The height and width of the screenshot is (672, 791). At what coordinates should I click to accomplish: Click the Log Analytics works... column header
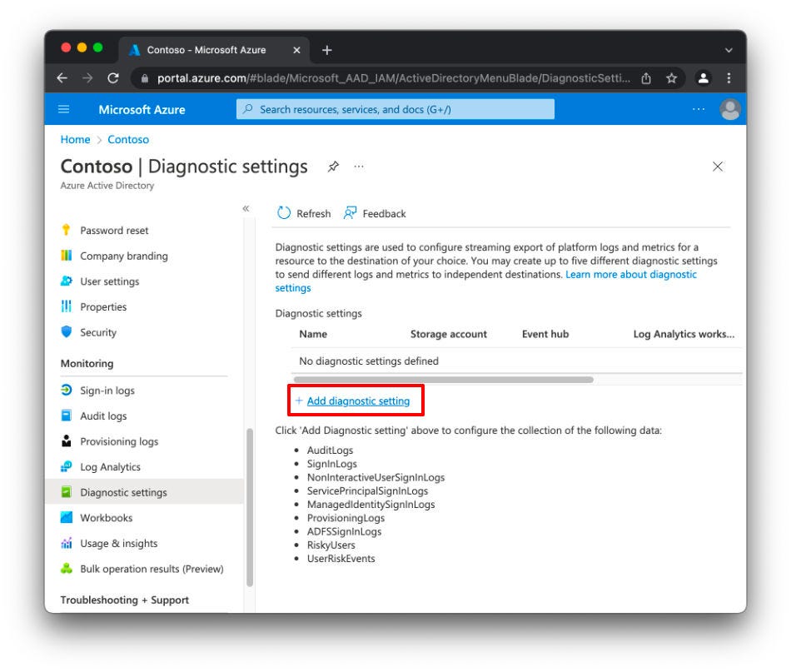(684, 334)
